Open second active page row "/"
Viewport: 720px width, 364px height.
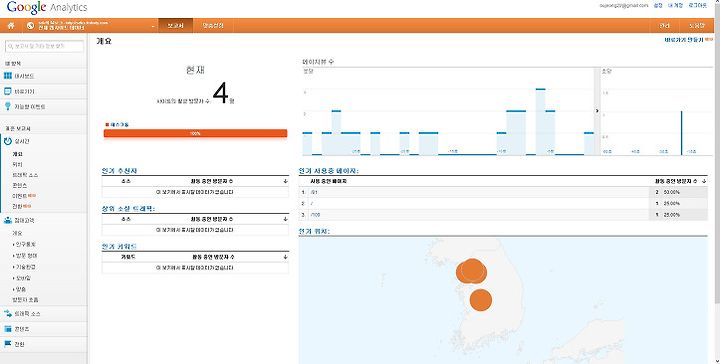tap(503, 203)
